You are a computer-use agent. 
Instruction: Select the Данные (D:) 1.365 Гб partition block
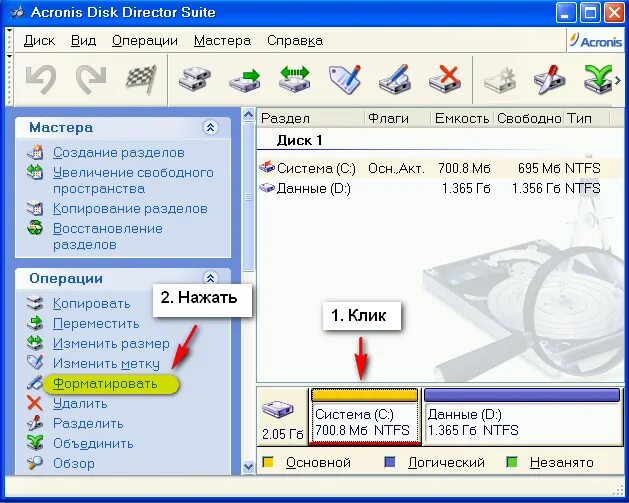pyautogui.click(x=522, y=417)
